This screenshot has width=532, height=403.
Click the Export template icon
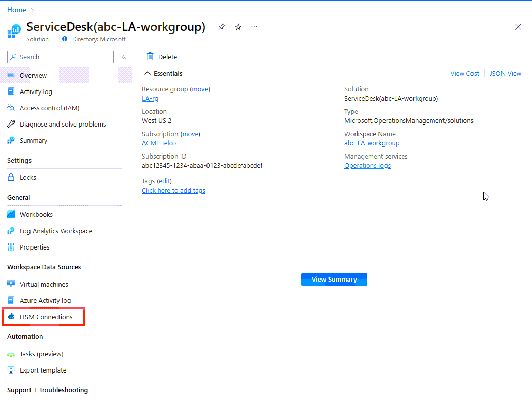tap(11, 370)
